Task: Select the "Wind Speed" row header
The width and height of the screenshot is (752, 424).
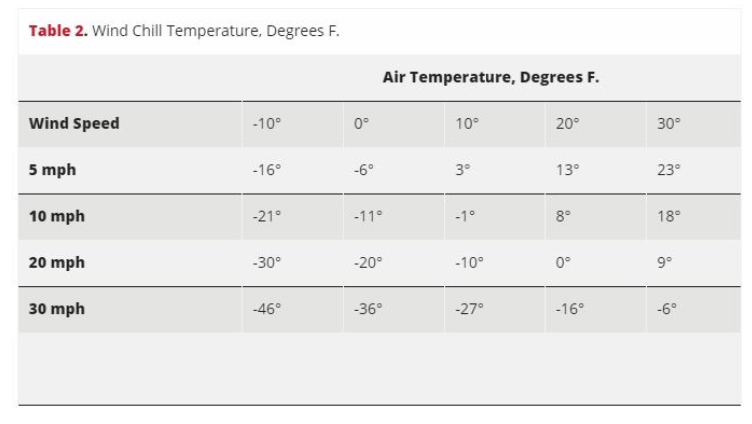Action: coord(74,124)
